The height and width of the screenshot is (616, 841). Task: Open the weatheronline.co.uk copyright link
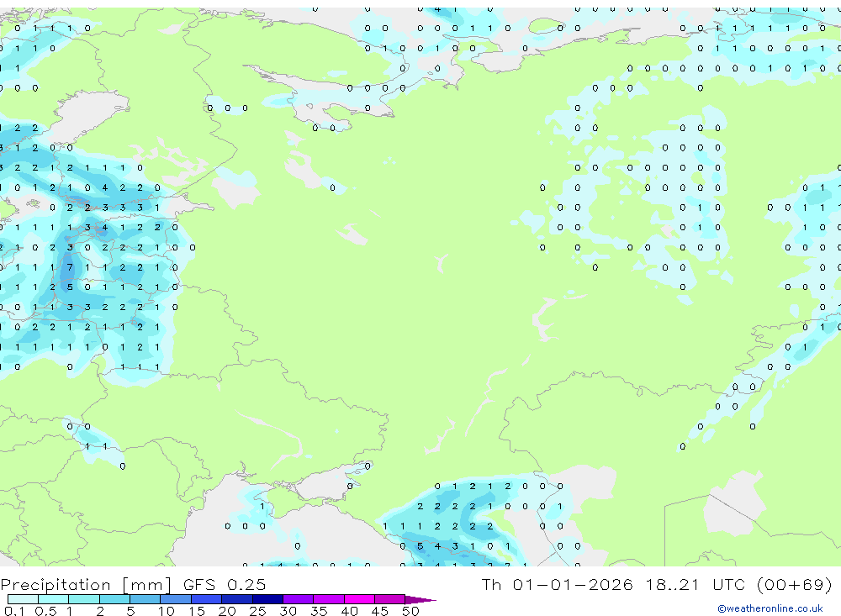click(x=770, y=608)
